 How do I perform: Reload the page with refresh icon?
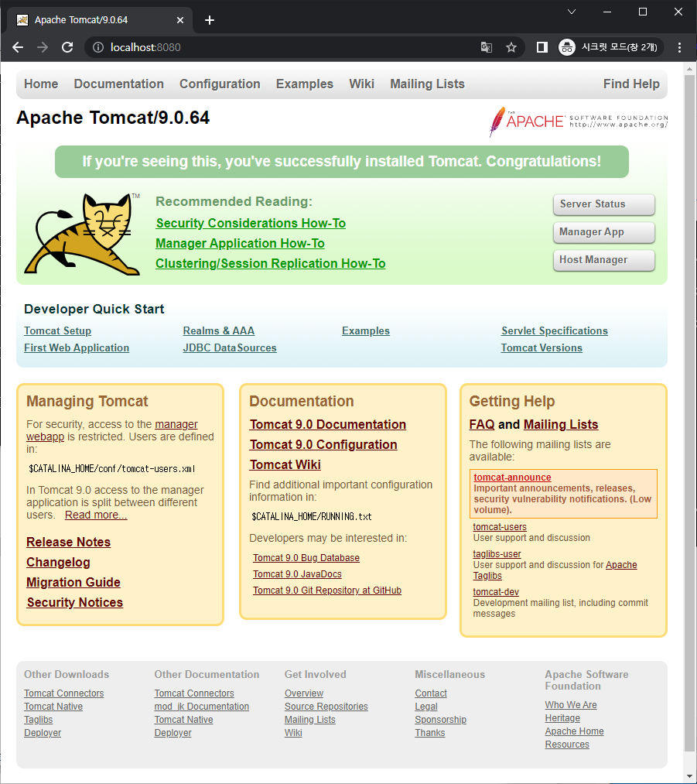coord(67,47)
